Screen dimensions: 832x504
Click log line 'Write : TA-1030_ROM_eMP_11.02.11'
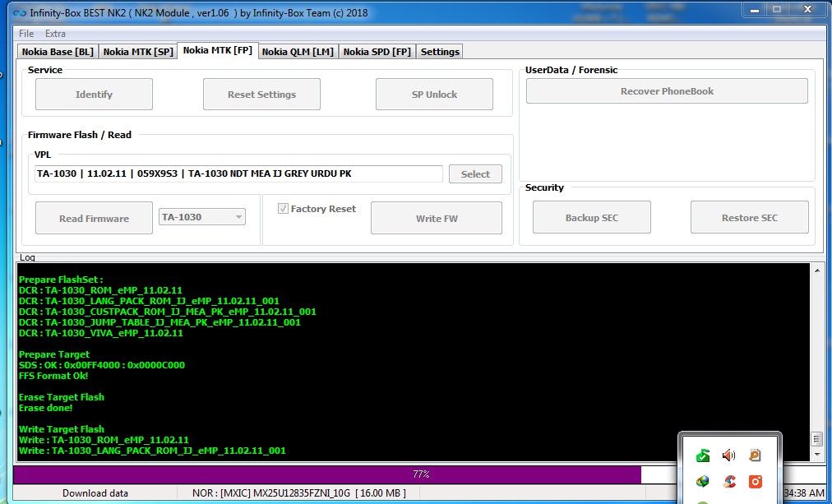[x=104, y=440]
